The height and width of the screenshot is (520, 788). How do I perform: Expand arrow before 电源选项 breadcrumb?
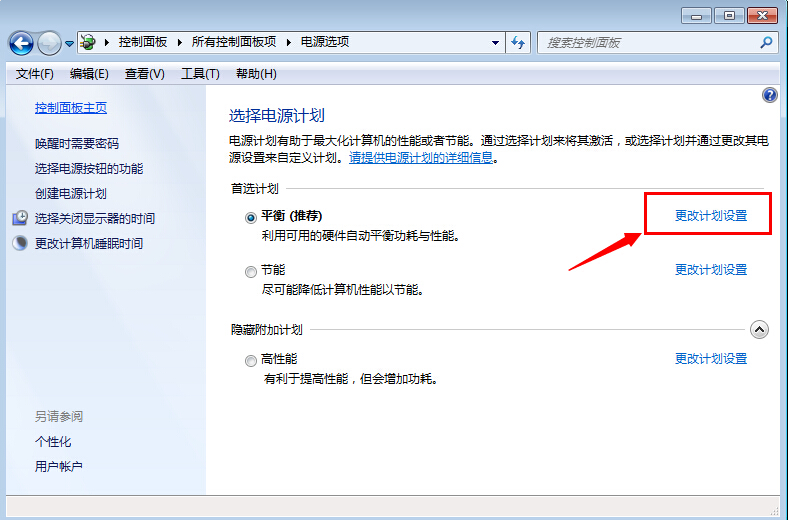tap(288, 42)
